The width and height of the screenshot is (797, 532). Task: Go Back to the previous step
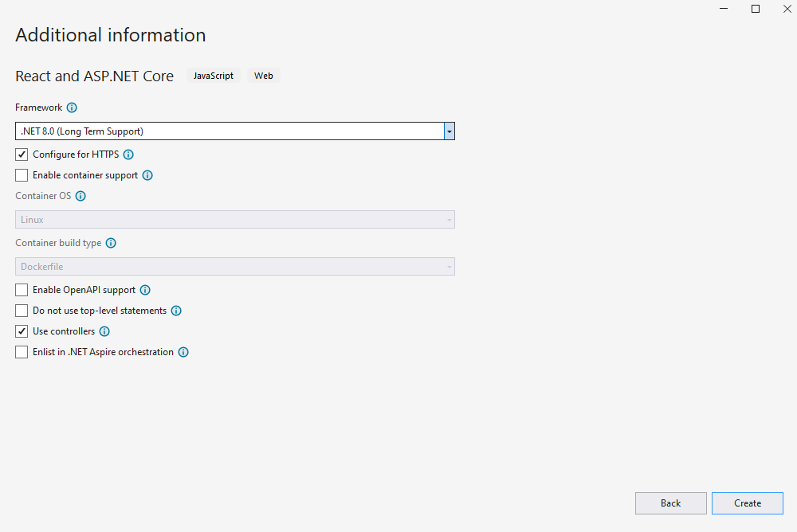pos(670,503)
